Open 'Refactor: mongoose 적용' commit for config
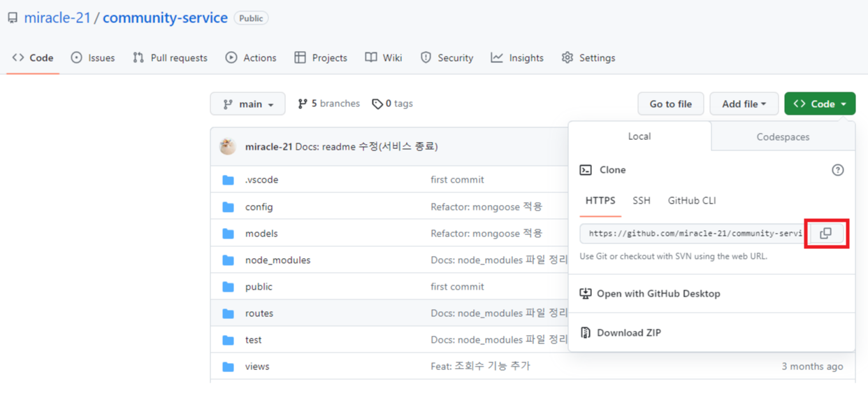Viewport: 868px width, 405px height. pos(486,206)
